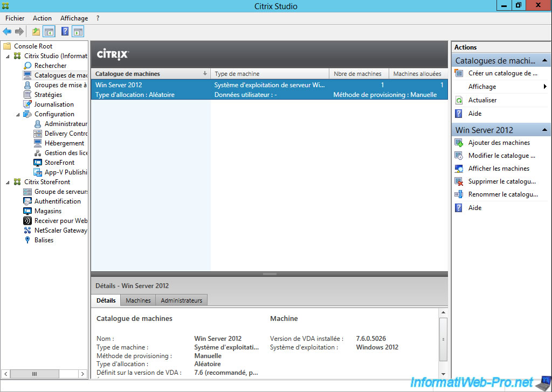The height and width of the screenshot is (392, 552).
Task: Open the ? help menu
Action: (x=98, y=18)
